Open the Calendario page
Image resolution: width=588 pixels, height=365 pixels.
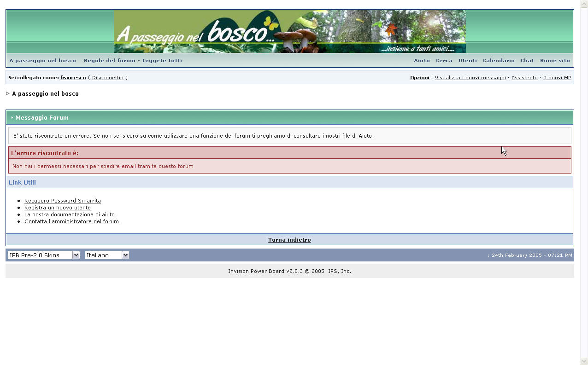[499, 61]
